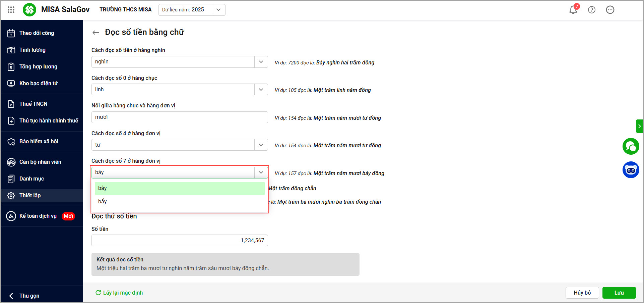
Task: Open the Thiết lập menu item
Action: click(42, 196)
